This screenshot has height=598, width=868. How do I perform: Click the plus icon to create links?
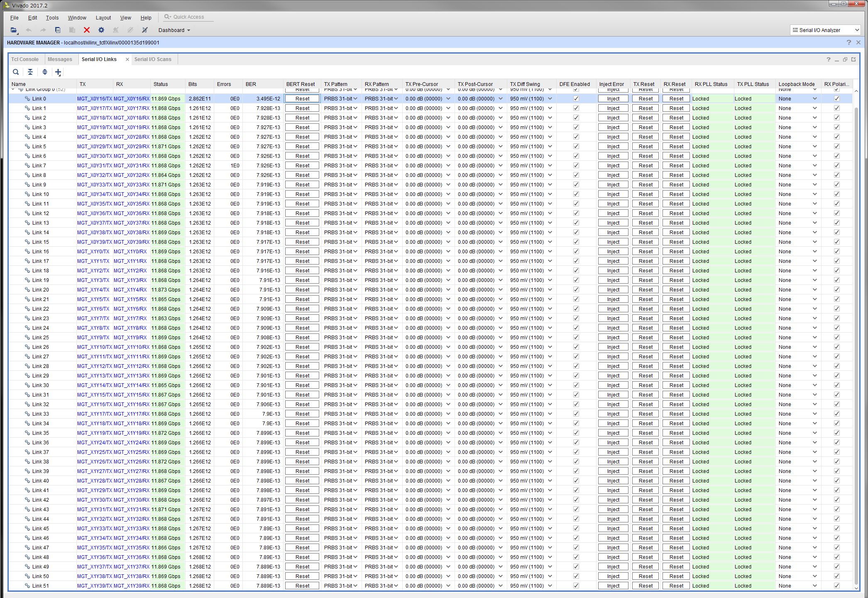pos(58,72)
